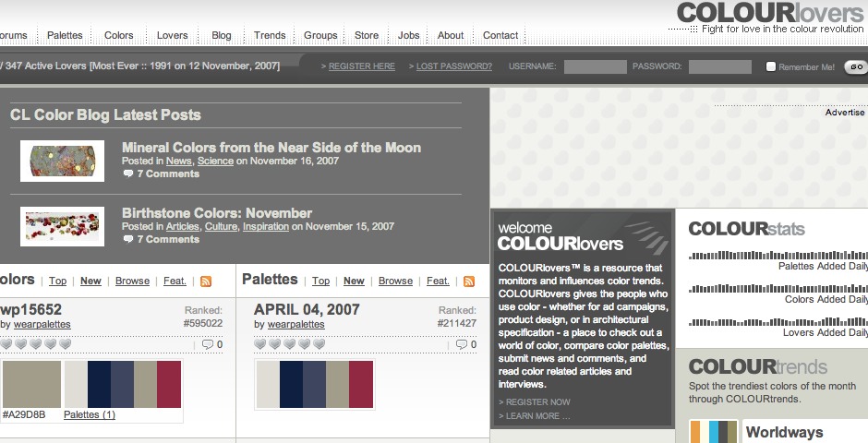Screen dimensions: 868x443
Task: Open the APRIL 04, 2007 palette title
Action: (307, 309)
